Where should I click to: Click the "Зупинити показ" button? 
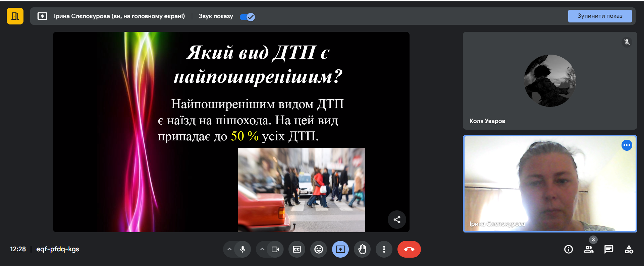pos(599,16)
